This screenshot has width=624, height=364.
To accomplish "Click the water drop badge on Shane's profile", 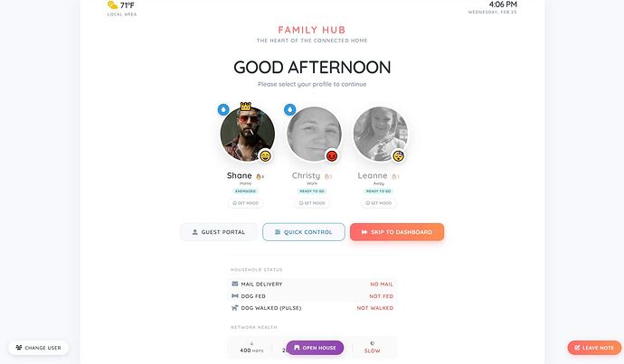I will [x=224, y=109].
